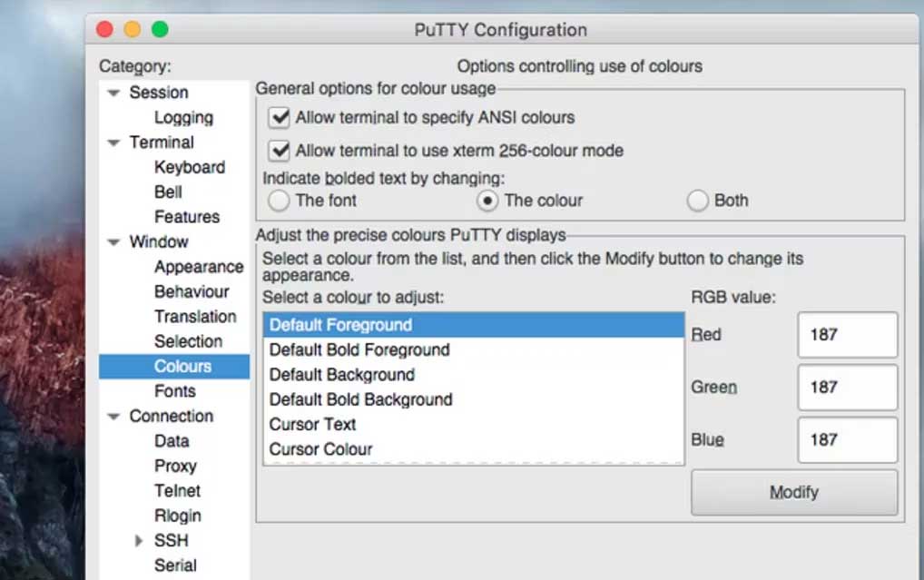This screenshot has height=580, width=924.
Task: Open the Fonts settings panel
Action: (x=175, y=391)
